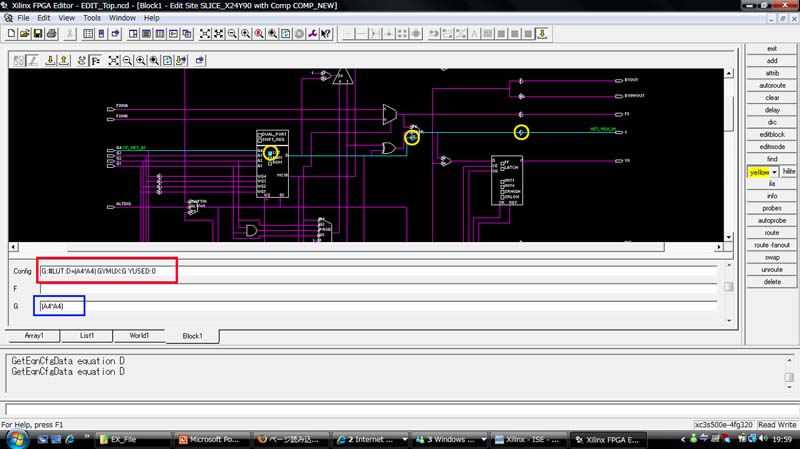This screenshot has width=800, height=449.
Task: Click the Config text input field
Action: point(378,271)
